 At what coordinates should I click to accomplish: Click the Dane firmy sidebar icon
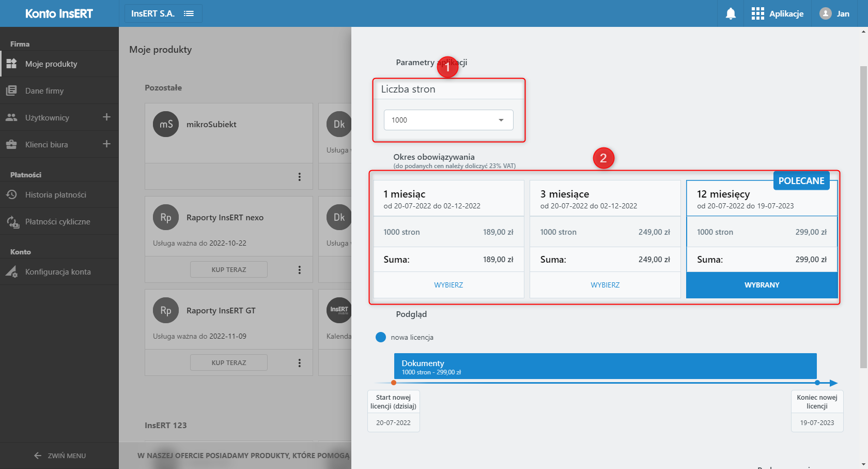11,90
